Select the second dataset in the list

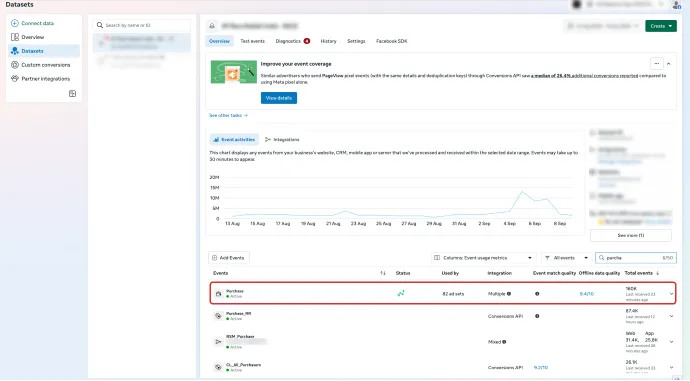pyautogui.click(x=142, y=61)
